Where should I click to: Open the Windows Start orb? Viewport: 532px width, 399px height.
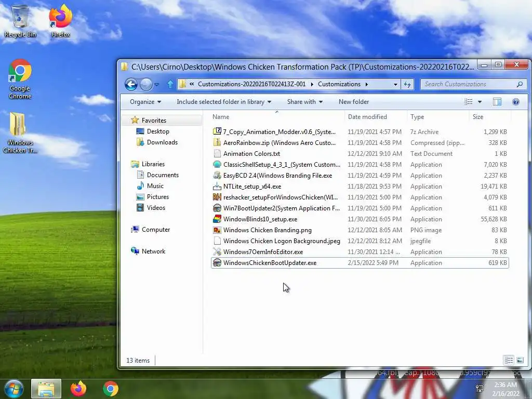[x=14, y=389]
